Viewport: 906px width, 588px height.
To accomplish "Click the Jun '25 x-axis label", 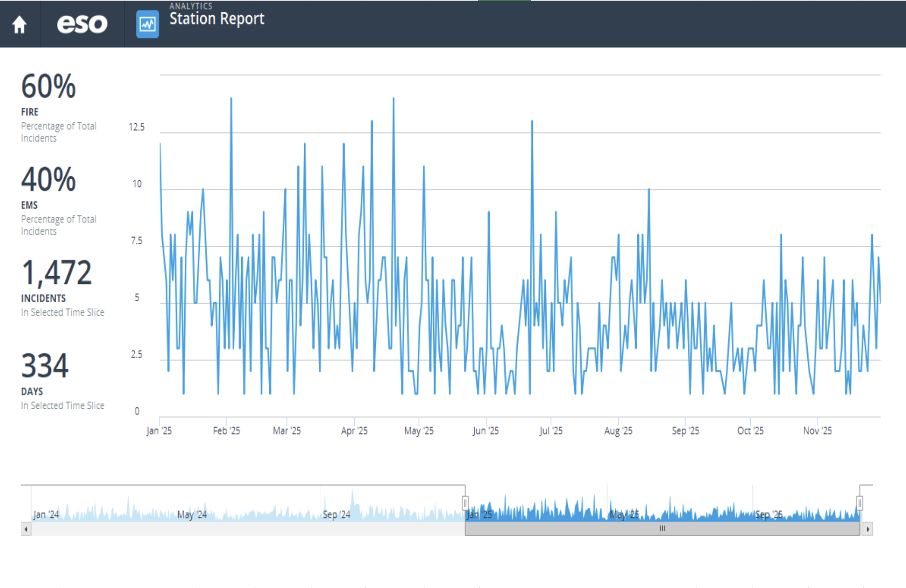I will [485, 431].
